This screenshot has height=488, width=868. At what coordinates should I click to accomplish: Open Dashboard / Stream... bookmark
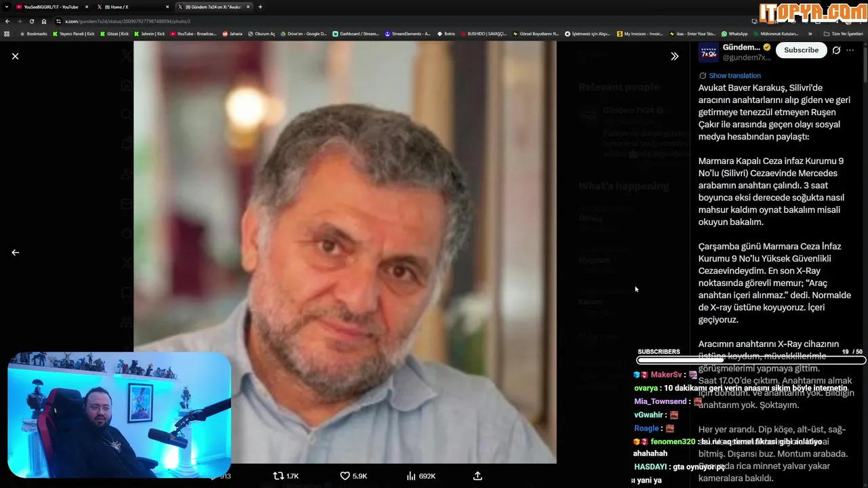(x=356, y=34)
